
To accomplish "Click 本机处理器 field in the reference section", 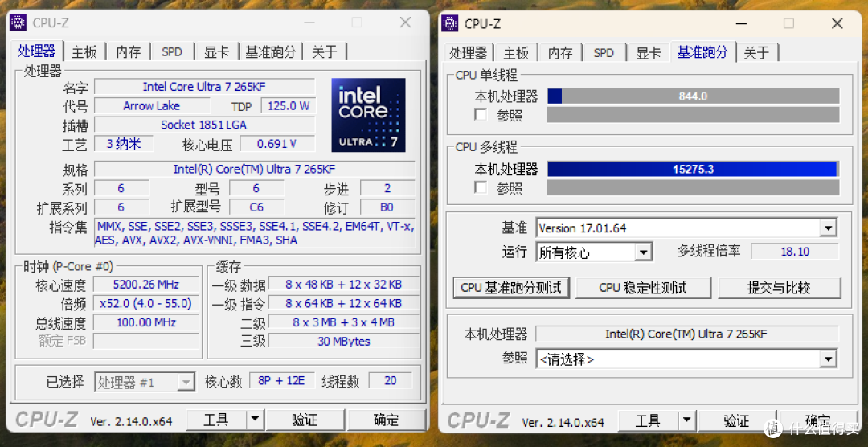I will [686, 334].
